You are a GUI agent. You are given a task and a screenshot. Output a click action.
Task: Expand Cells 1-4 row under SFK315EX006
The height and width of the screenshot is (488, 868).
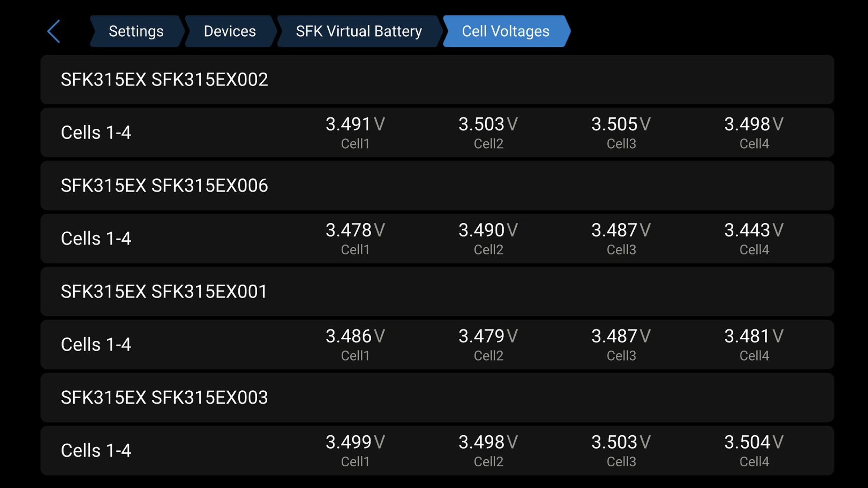point(96,239)
